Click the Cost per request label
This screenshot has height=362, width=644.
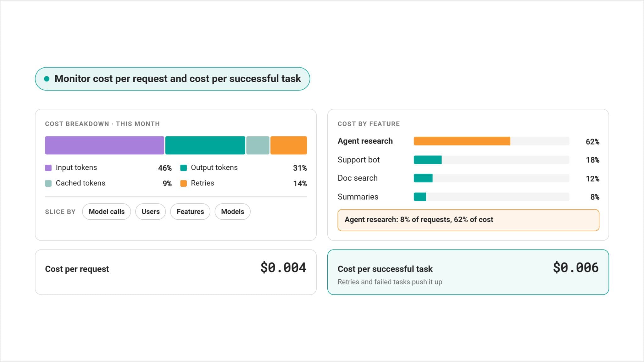[77, 269]
